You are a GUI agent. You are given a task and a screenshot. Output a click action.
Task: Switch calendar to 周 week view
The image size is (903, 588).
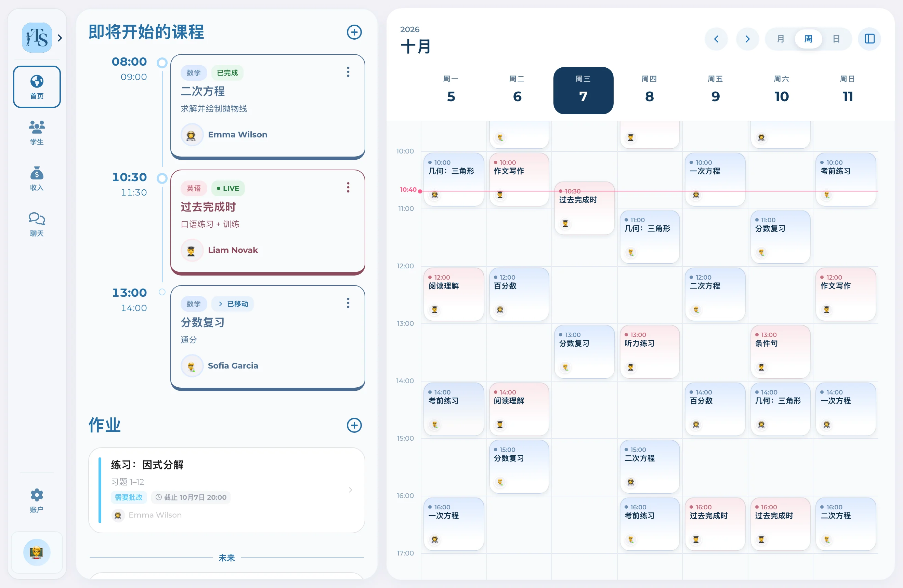coord(809,39)
